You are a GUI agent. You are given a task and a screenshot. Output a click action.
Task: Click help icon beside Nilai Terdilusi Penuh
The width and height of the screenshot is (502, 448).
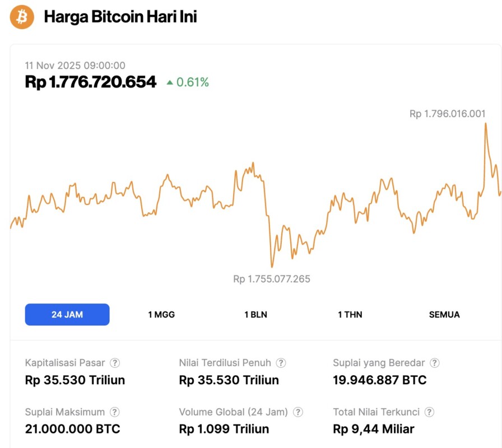pyautogui.click(x=281, y=363)
